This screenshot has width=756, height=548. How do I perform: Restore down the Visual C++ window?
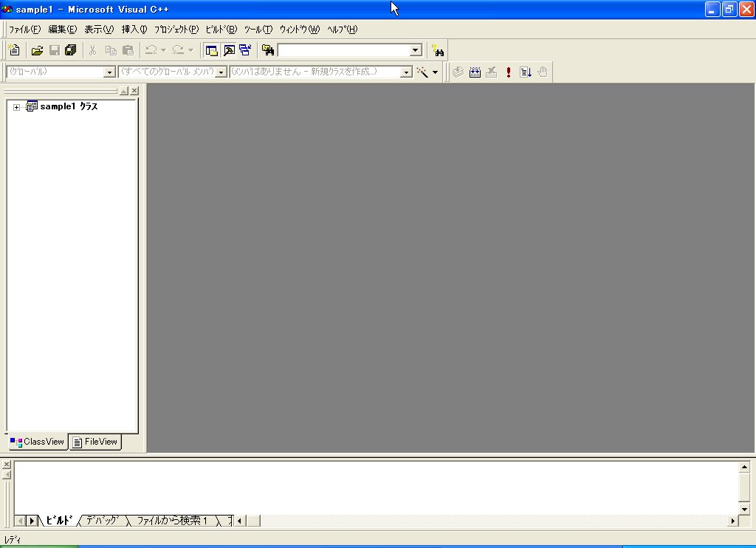729,9
